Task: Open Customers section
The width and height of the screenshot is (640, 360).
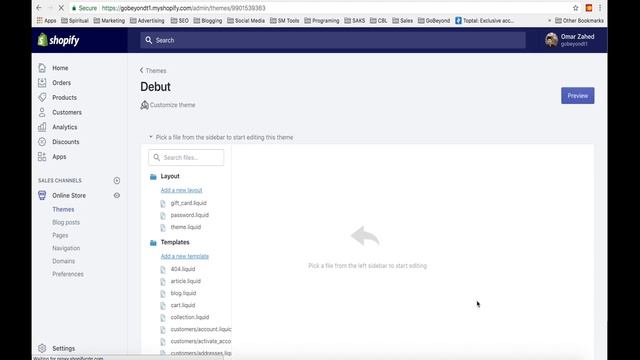Action: [67, 112]
